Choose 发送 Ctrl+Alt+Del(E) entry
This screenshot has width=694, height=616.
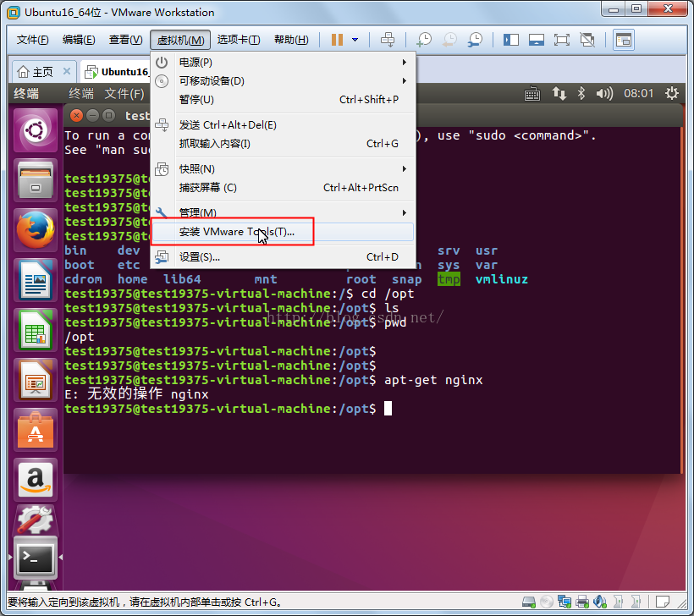(283, 125)
